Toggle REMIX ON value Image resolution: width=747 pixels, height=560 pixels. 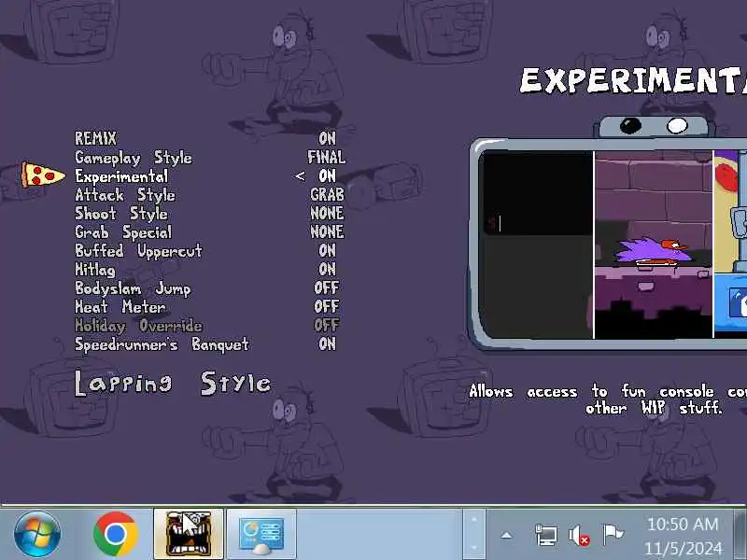(327, 138)
